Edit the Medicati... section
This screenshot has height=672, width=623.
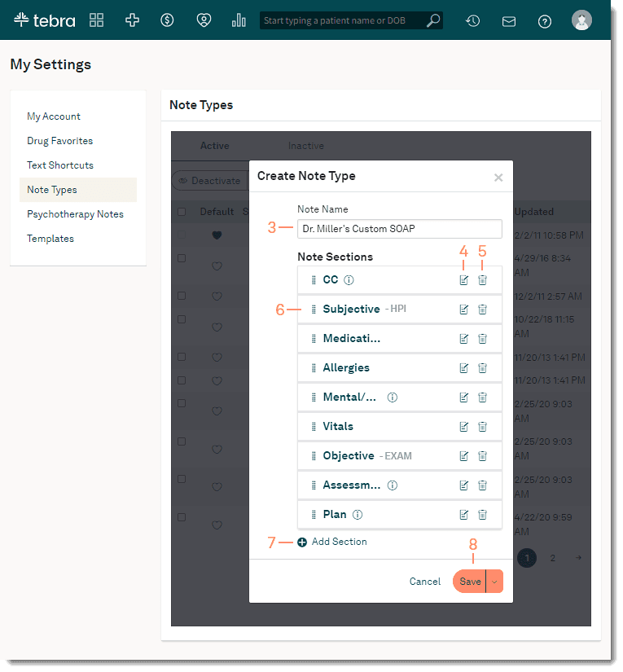pos(463,339)
